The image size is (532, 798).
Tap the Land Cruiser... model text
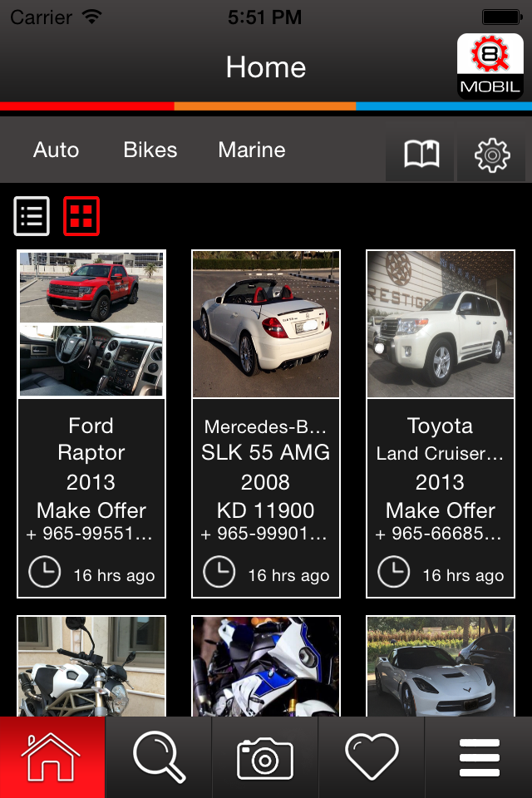(x=440, y=454)
